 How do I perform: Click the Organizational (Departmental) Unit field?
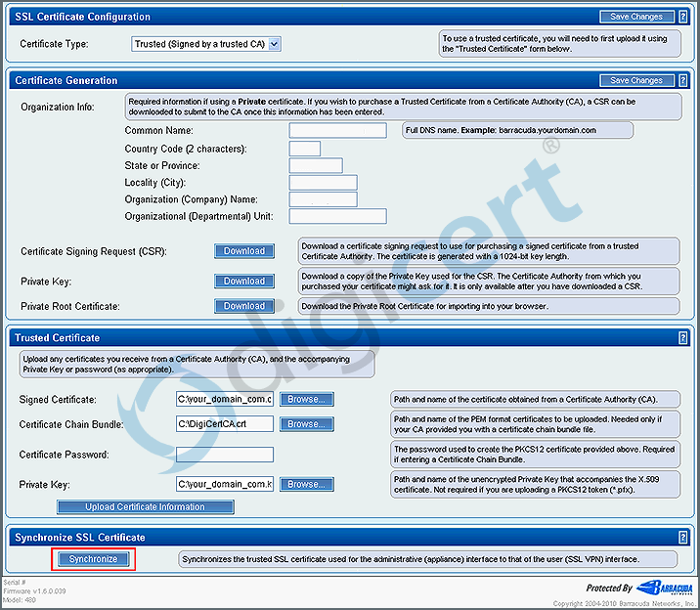tap(337, 216)
